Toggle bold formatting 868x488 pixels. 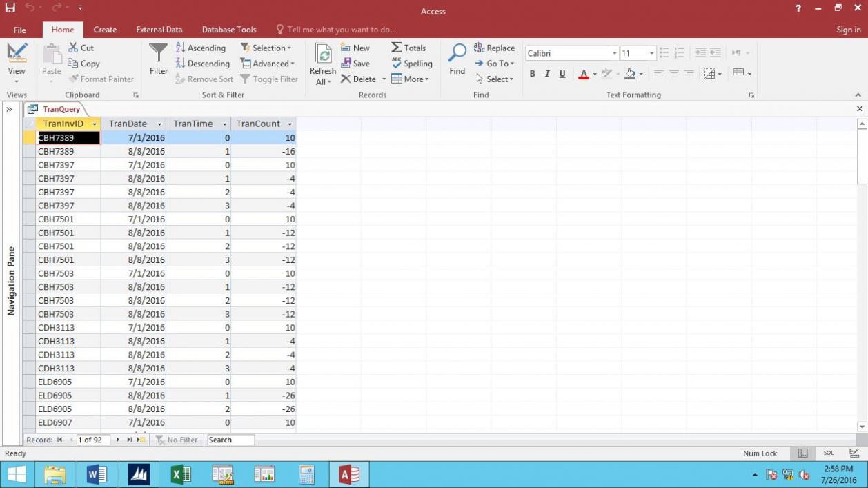(532, 74)
